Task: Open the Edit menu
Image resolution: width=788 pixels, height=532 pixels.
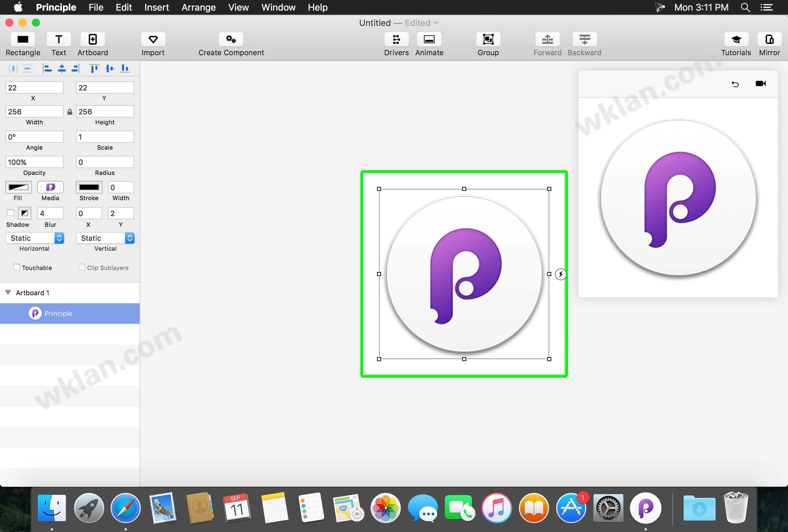Action: 124,7
